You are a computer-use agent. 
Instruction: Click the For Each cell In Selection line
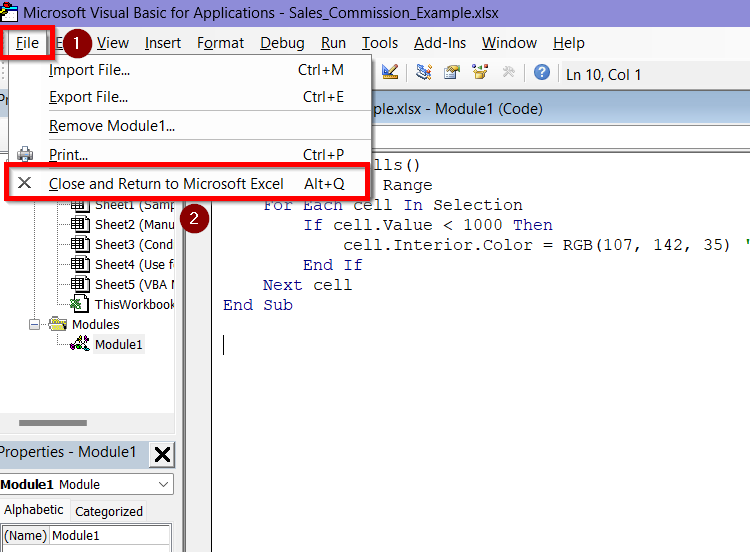[393, 205]
